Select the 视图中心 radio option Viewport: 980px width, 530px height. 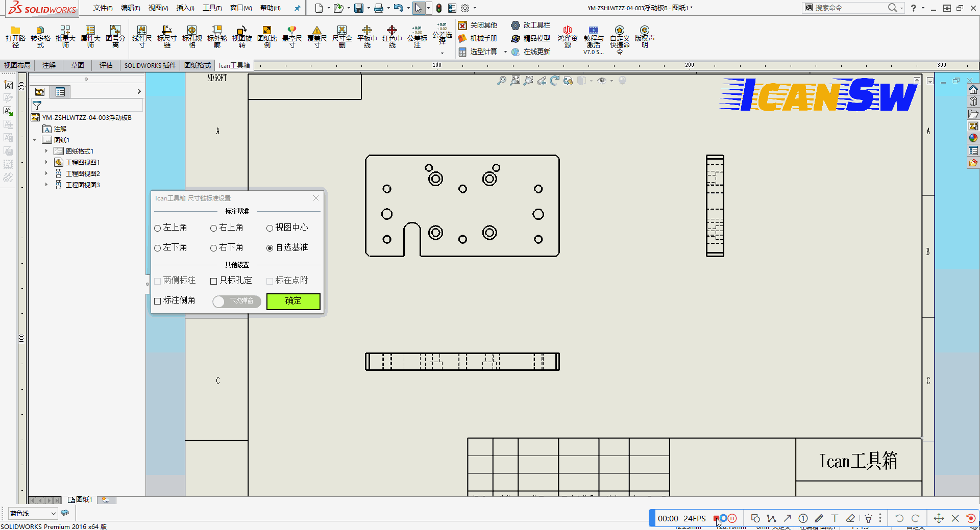pyautogui.click(x=269, y=228)
